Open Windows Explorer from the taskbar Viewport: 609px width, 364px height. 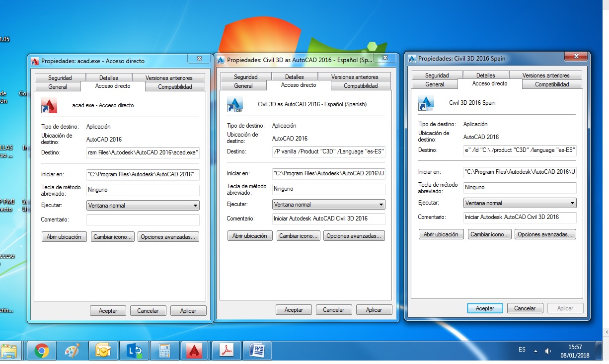click(11, 351)
